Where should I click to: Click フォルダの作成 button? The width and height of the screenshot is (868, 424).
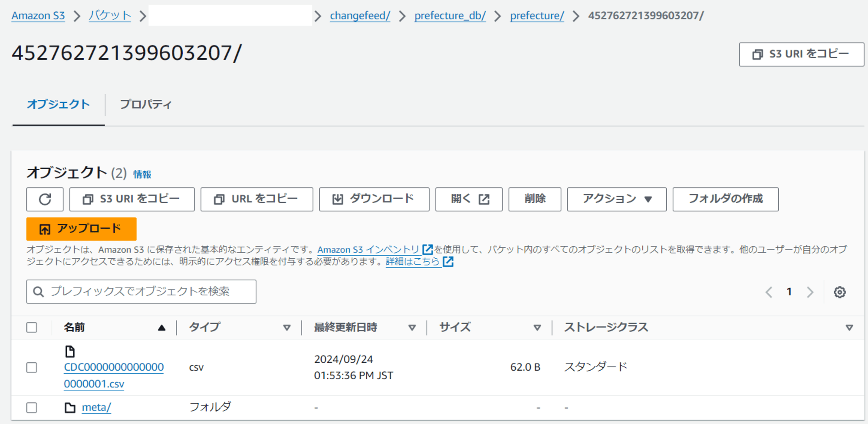pyautogui.click(x=725, y=199)
